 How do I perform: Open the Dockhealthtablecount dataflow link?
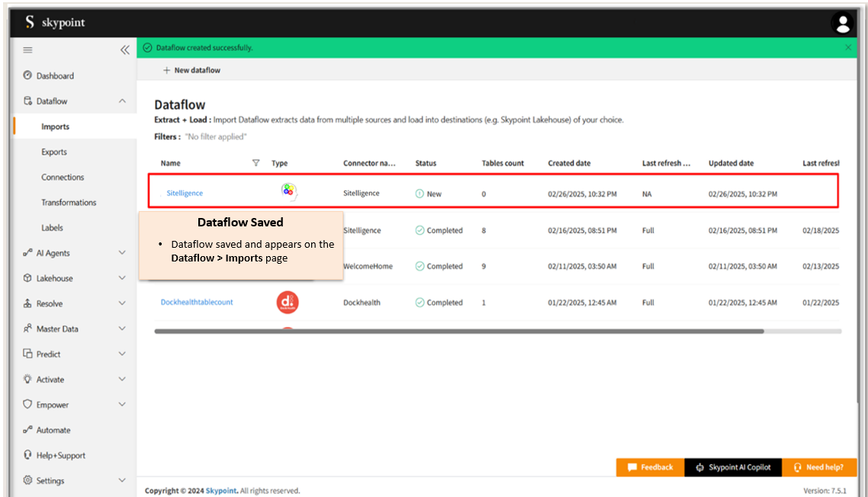[x=197, y=302]
